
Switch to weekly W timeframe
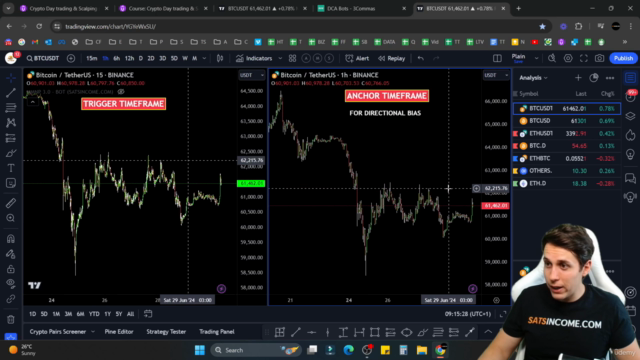point(185,58)
